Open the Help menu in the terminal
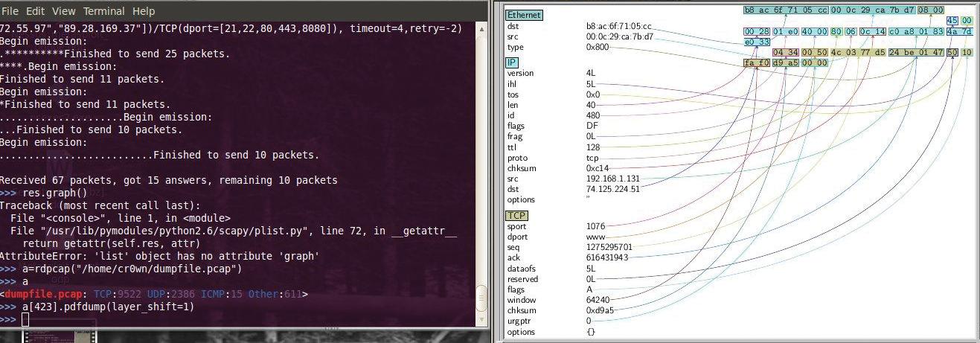The image size is (980, 343). (x=144, y=11)
